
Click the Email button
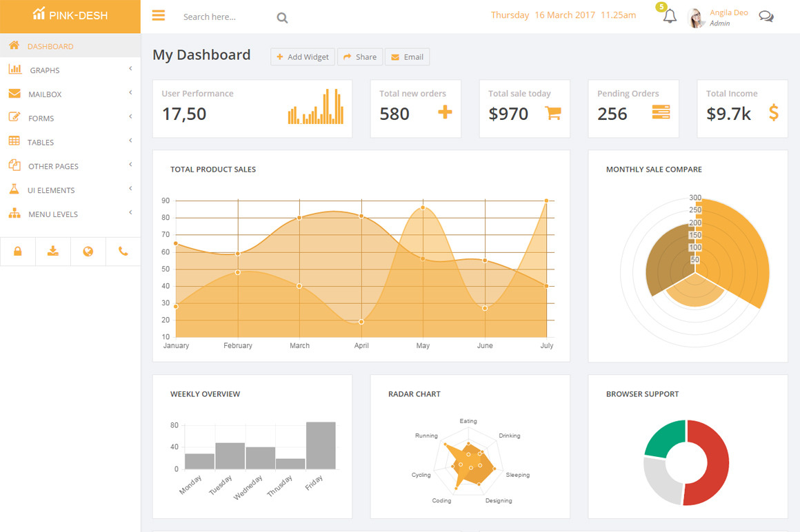407,57
